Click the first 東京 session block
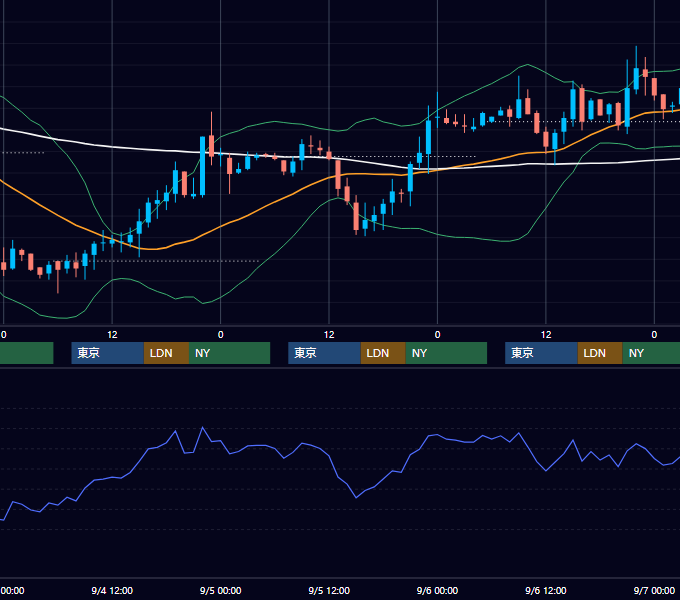 coord(108,353)
